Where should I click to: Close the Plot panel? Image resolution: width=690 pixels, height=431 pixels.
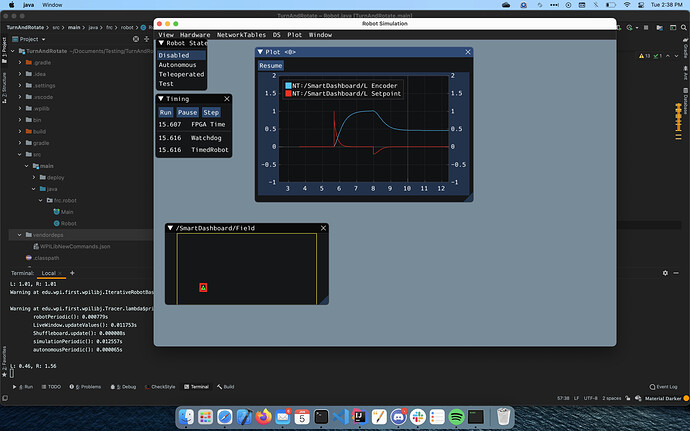point(468,52)
